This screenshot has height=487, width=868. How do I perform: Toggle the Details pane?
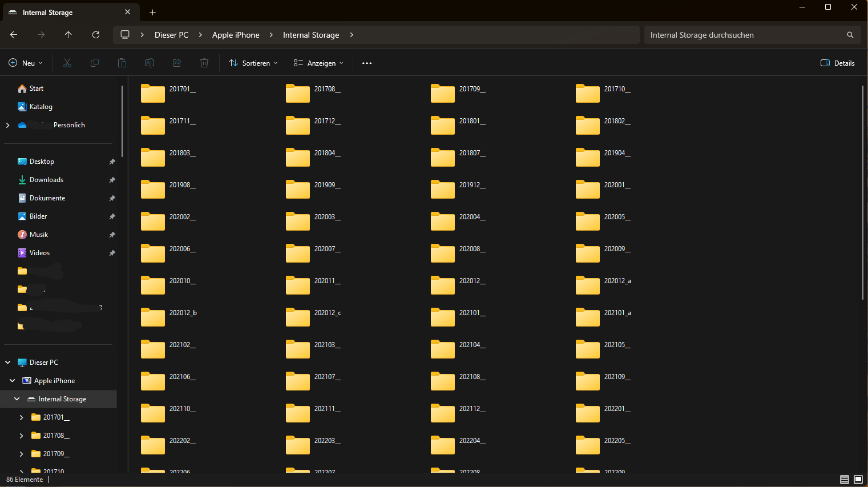pyautogui.click(x=837, y=63)
